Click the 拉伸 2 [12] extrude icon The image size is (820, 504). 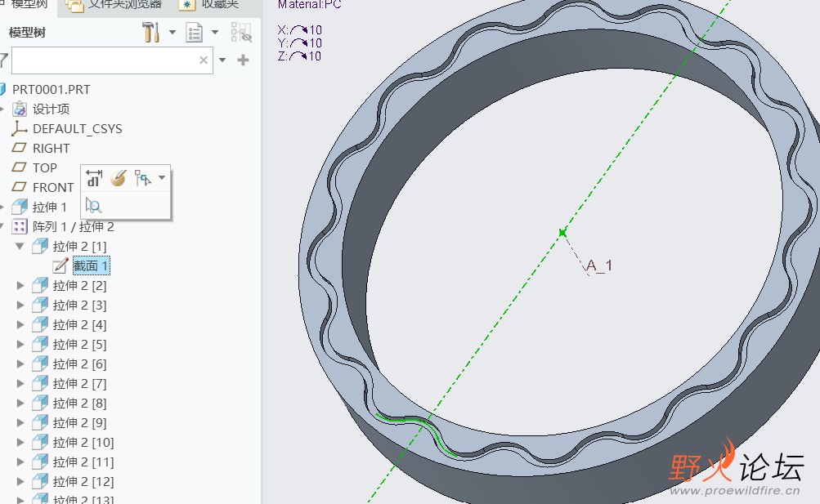coord(40,482)
